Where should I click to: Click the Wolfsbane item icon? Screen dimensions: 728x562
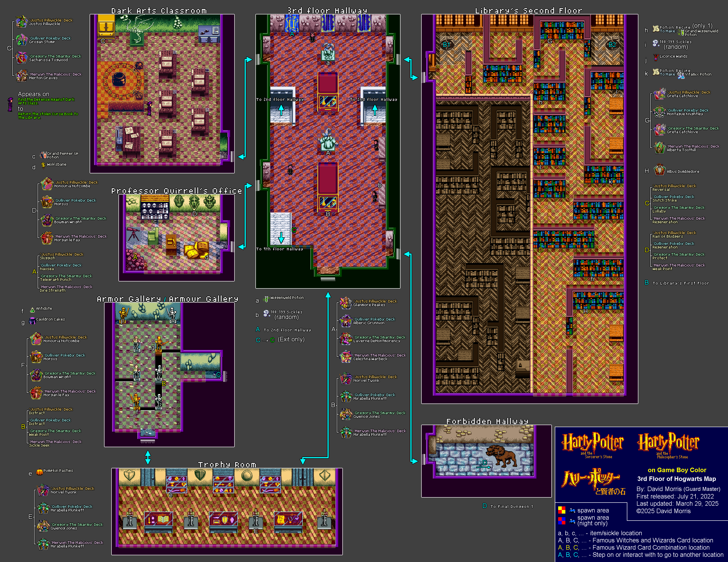tap(43, 165)
